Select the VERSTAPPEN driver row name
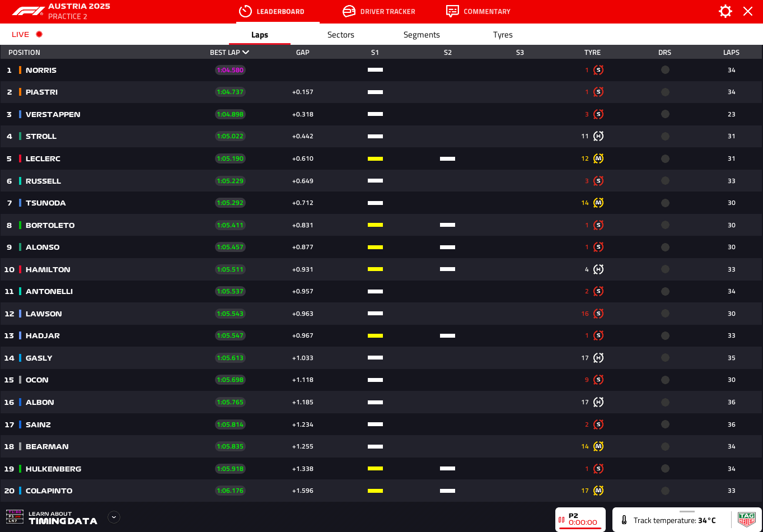 [x=53, y=114]
